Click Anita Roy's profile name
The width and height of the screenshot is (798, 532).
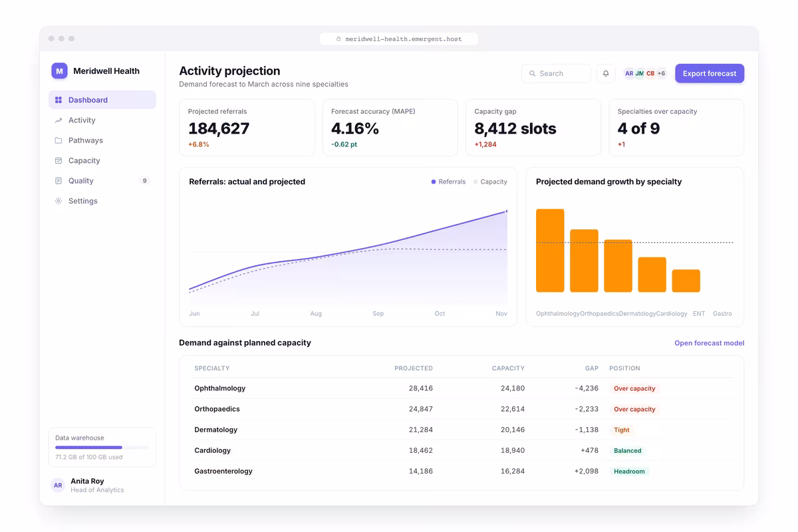coord(87,481)
